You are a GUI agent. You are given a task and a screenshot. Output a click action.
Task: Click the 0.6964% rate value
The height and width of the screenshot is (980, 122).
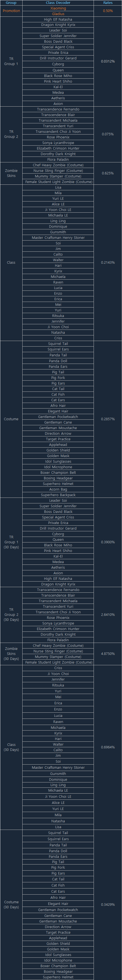[108, 747]
